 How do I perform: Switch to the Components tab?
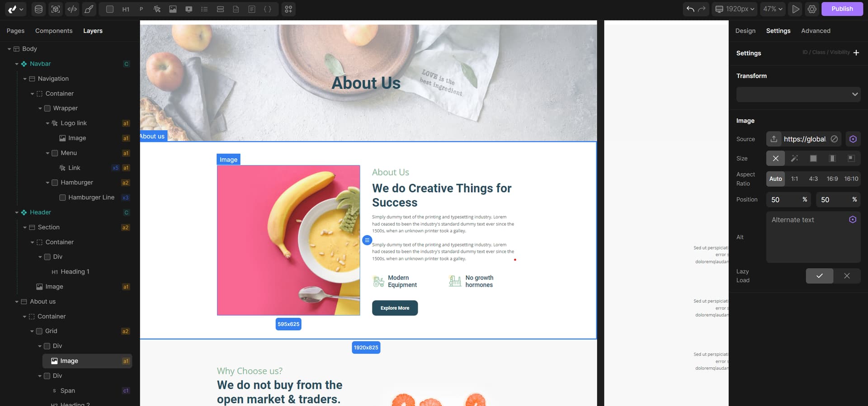coord(54,31)
